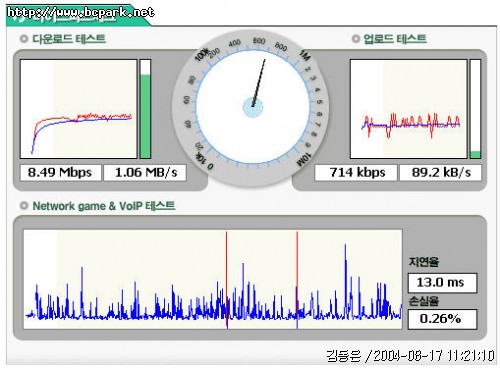Screen dimensions: 500x368
Task: Click the 1M mark on the gauge
Action: (x=305, y=55)
